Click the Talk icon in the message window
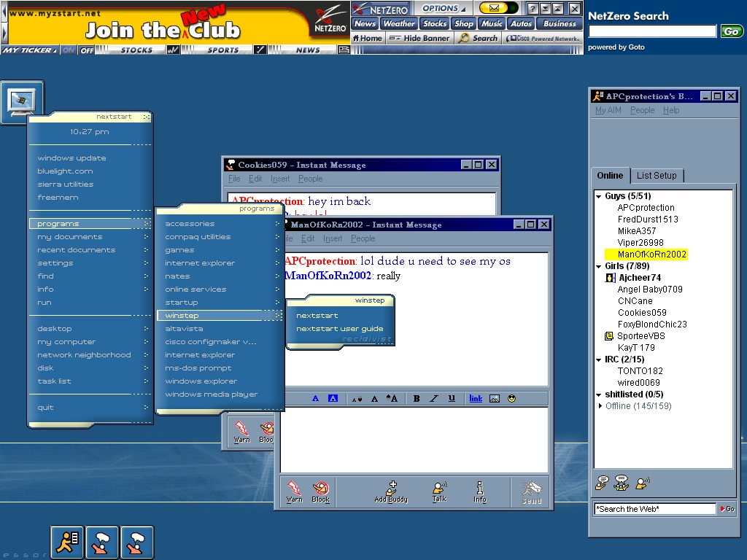 point(439,491)
